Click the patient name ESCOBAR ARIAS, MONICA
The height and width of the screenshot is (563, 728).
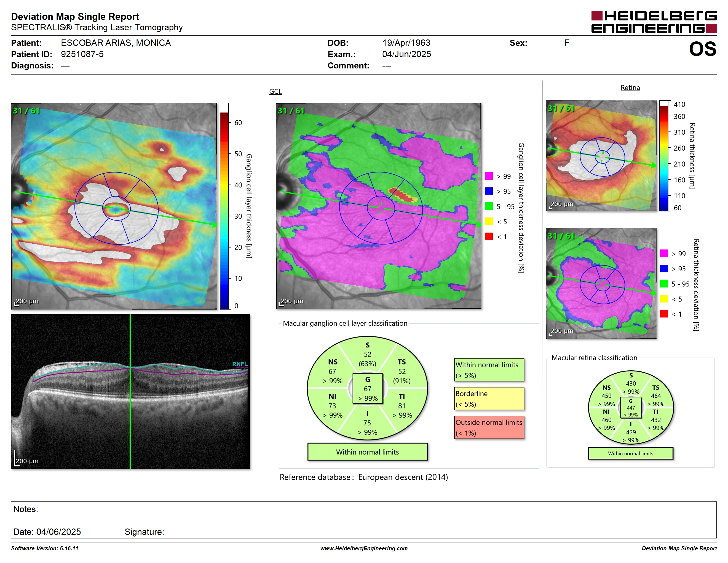coord(116,43)
